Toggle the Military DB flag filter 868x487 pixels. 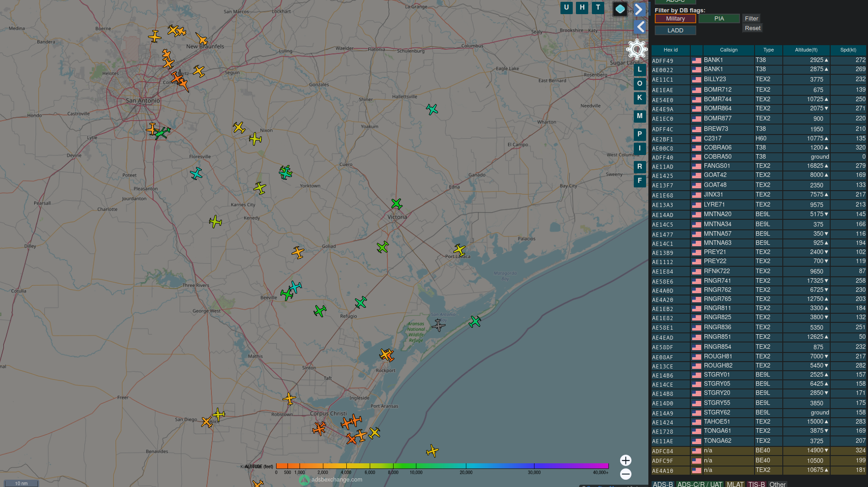pos(675,19)
